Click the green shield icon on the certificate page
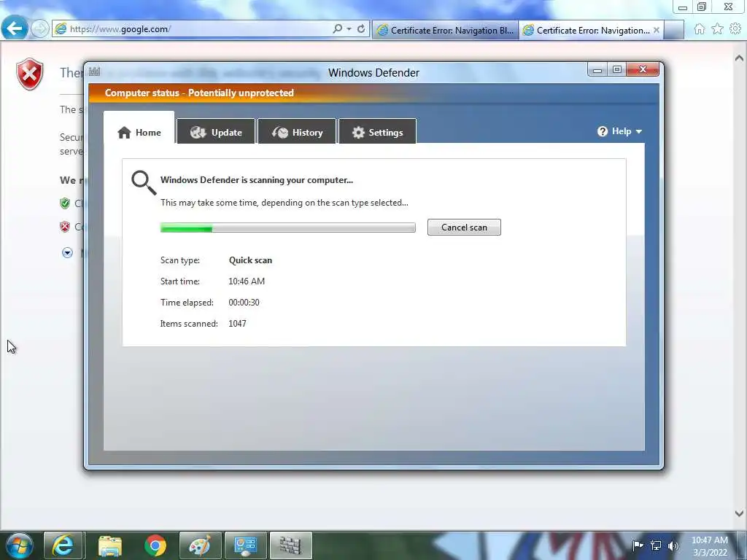The width and height of the screenshot is (747, 560). coord(65,203)
